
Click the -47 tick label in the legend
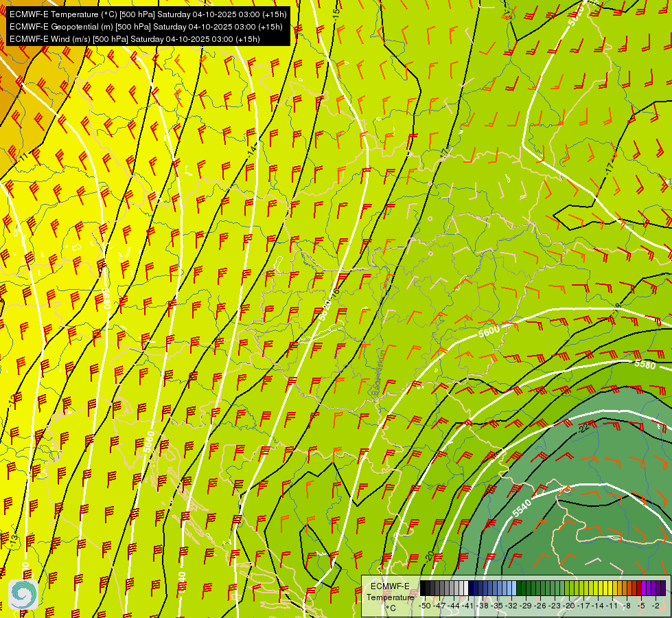pos(439,606)
